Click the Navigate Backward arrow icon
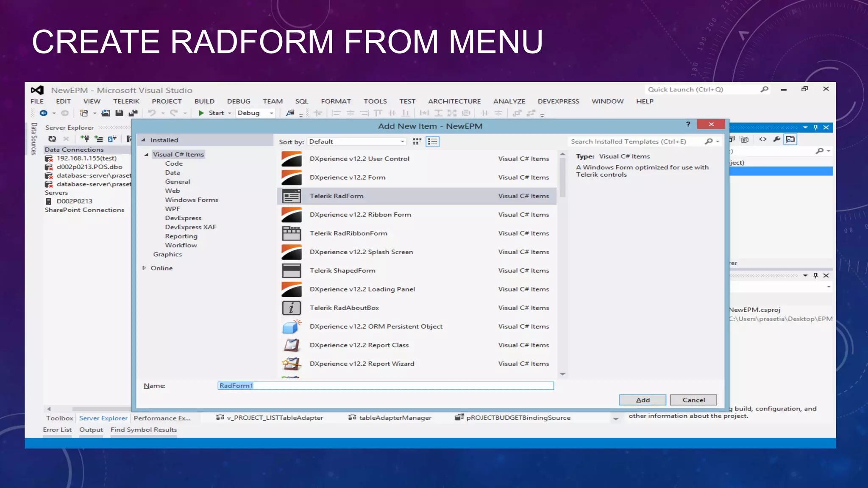 tap(43, 113)
